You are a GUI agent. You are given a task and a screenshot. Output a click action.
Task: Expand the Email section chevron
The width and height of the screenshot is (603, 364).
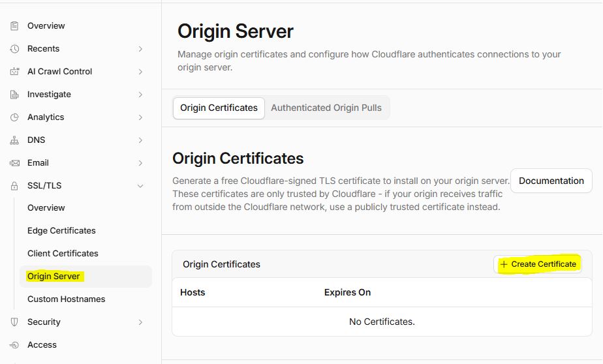pos(140,163)
